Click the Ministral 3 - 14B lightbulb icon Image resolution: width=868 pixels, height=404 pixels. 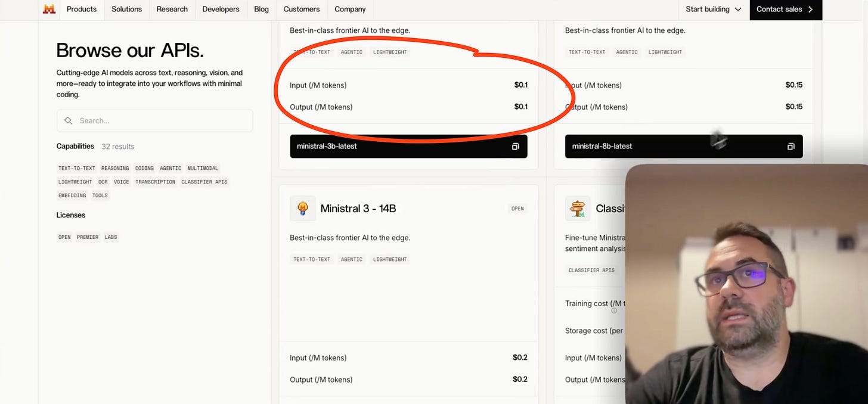pos(302,209)
